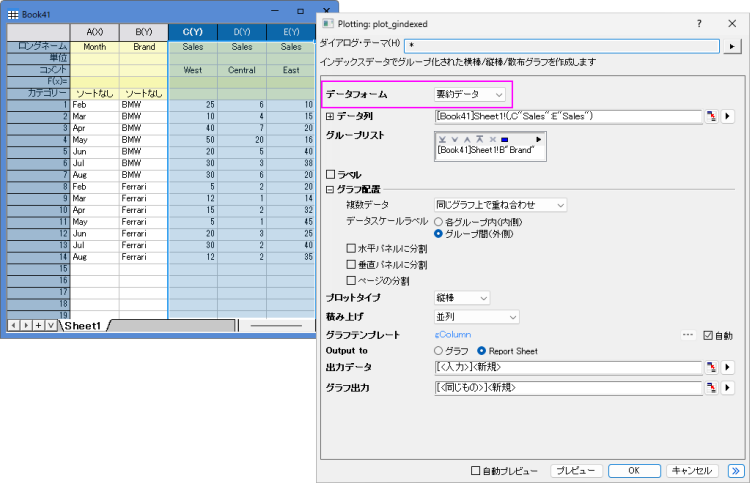
Task: Click Plotting dialog title icon
Action: click(328, 23)
